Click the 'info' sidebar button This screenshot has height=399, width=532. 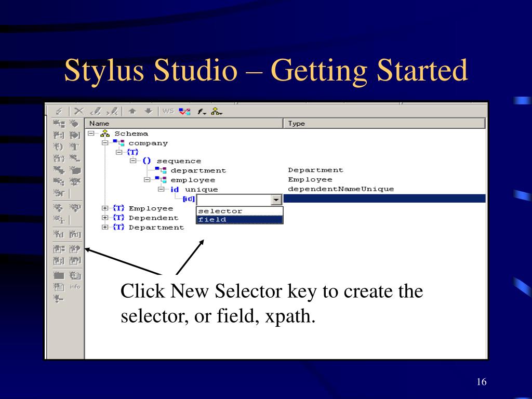click(x=75, y=287)
